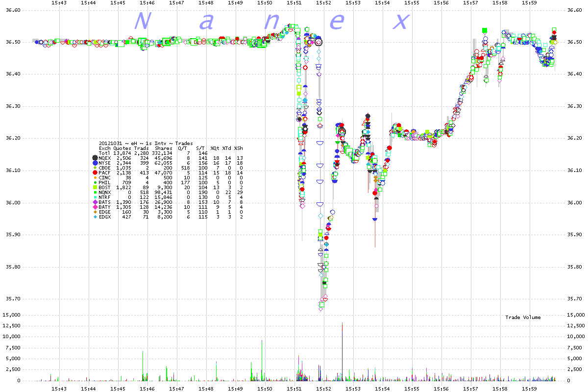The image size is (588, 392).
Task: Click the "BATS" exchange label
Action: [x=105, y=202]
